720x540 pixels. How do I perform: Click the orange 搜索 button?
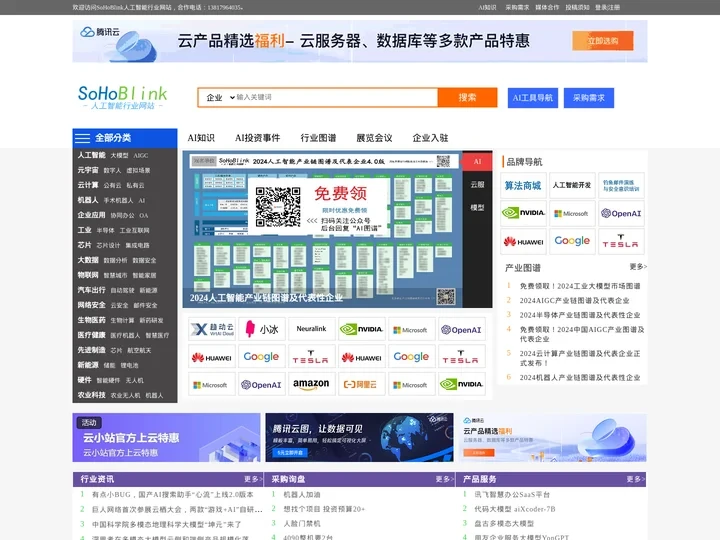click(x=467, y=97)
